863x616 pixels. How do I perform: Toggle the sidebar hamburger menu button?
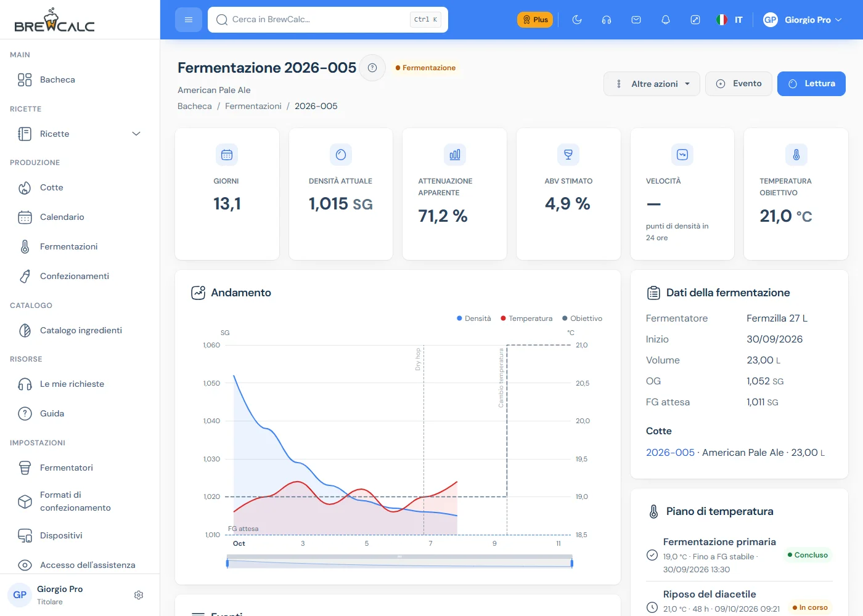[x=189, y=20]
